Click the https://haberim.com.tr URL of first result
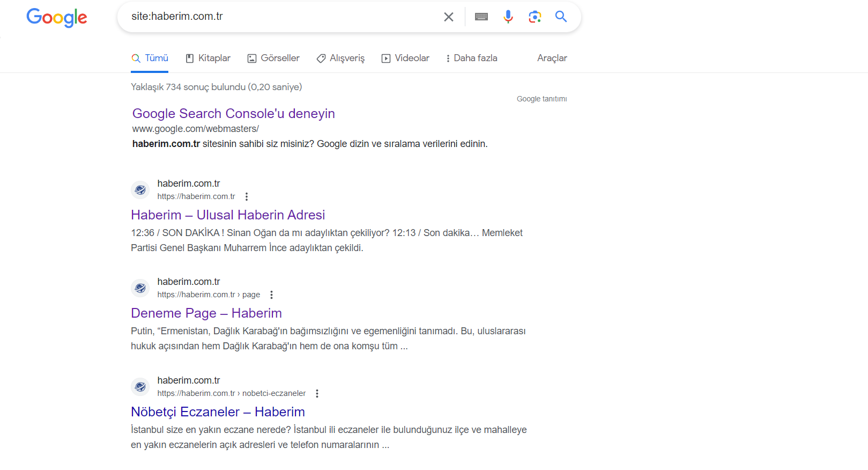The height and width of the screenshot is (470, 868). [x=196, y=196]
